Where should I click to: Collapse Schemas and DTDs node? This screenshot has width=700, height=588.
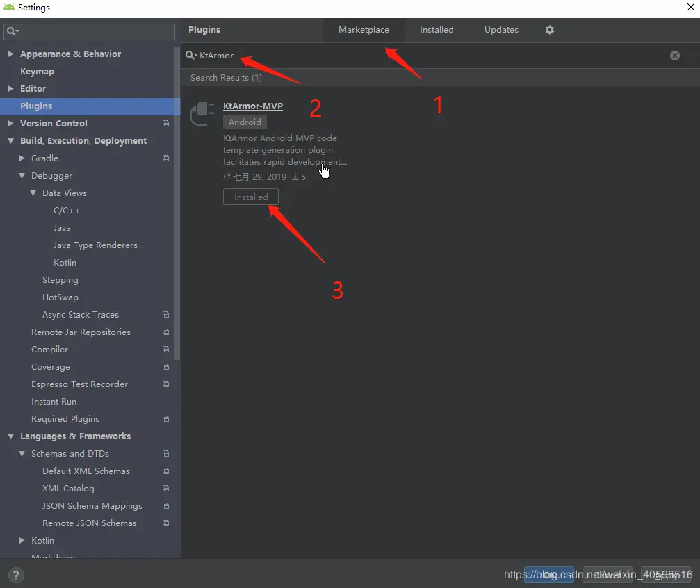coord(22,454)
